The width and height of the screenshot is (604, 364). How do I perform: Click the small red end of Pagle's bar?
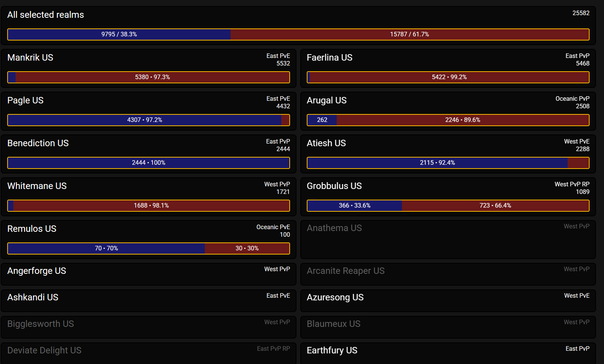tap(285, 120)
